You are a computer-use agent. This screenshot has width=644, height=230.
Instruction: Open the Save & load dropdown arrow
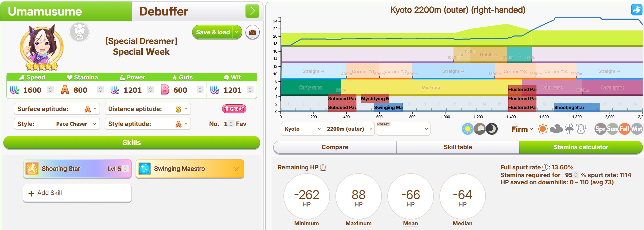coord(237,32)
